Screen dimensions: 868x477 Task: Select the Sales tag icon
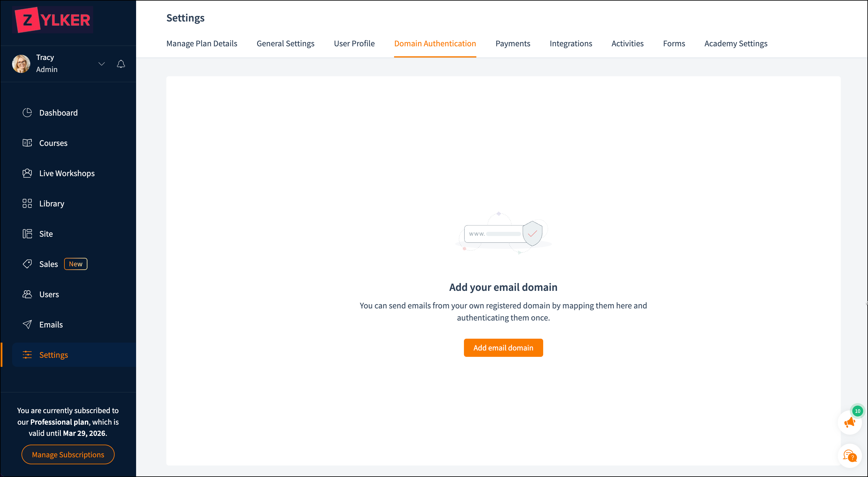[x=27, y=264]
